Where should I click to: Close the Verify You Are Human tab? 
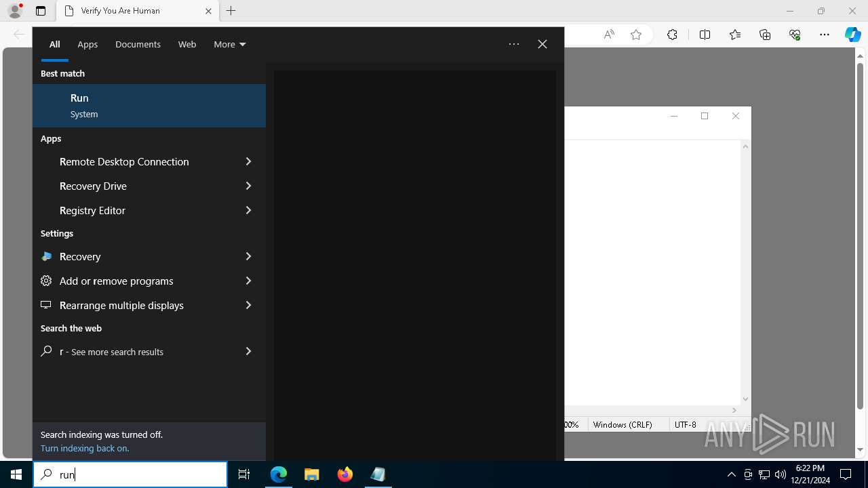click(208, 11)
